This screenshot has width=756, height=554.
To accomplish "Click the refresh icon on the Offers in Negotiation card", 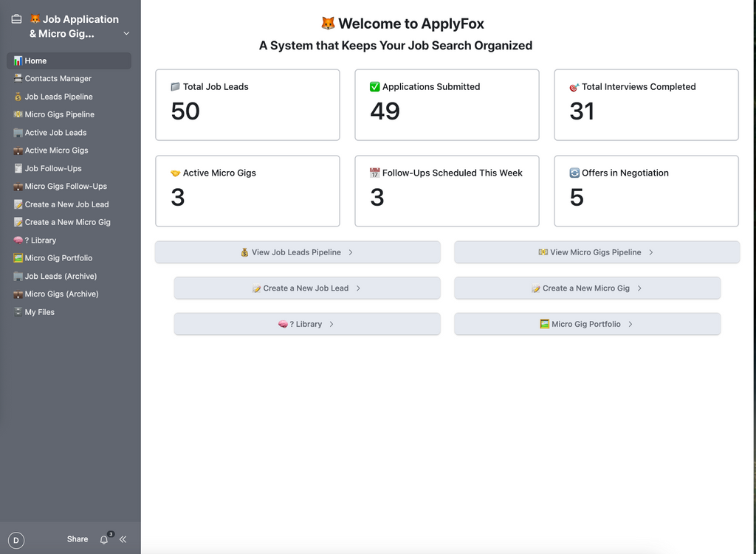I will [574, 173].
